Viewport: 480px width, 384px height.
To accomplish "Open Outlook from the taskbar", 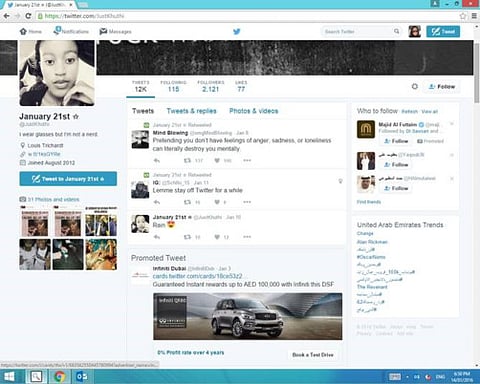I will coord(82,377).
